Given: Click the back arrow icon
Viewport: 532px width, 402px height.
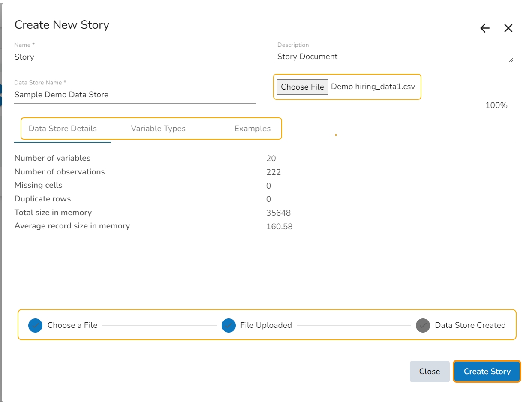Looking at the screenshot, I should (484, 28).
